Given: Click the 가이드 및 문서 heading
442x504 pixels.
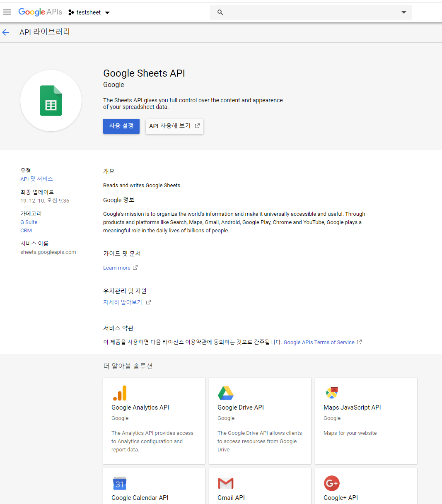Looking at the screenshot, I should click(122, 253).
